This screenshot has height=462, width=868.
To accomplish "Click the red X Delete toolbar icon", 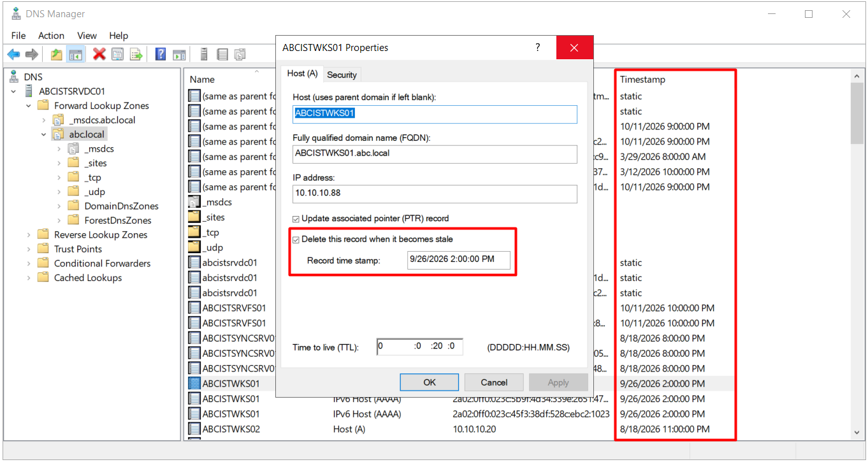I will 99,55.
